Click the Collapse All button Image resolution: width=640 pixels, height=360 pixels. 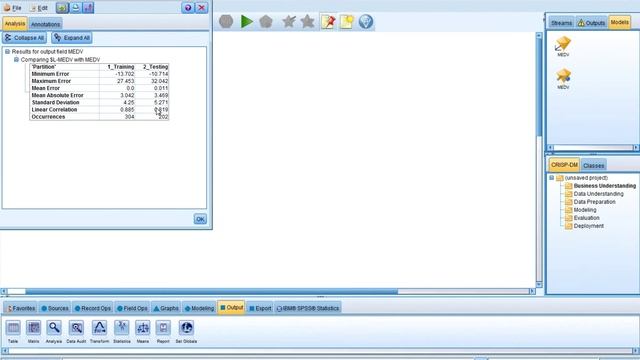click(x=24, y=38)
